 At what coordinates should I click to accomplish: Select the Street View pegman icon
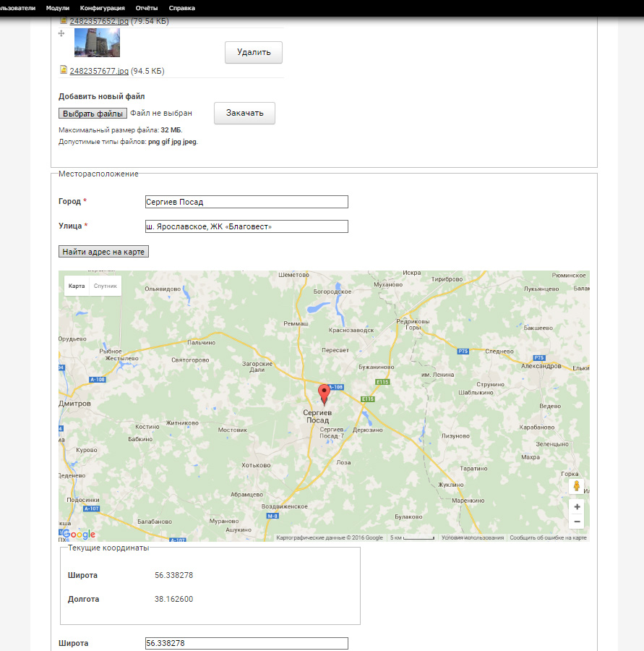click(576, 486)
